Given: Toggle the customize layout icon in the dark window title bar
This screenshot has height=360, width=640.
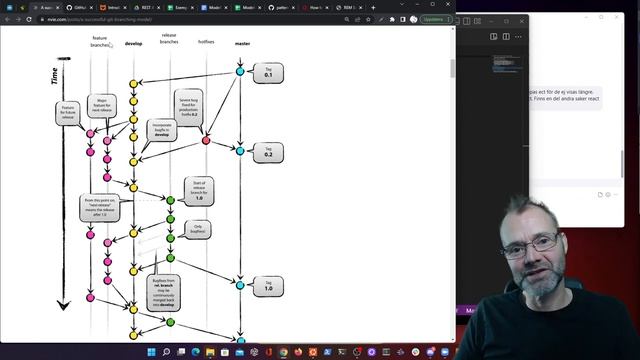Looking at the screenshot, I should pyautogui.click(x=477, y=21).
